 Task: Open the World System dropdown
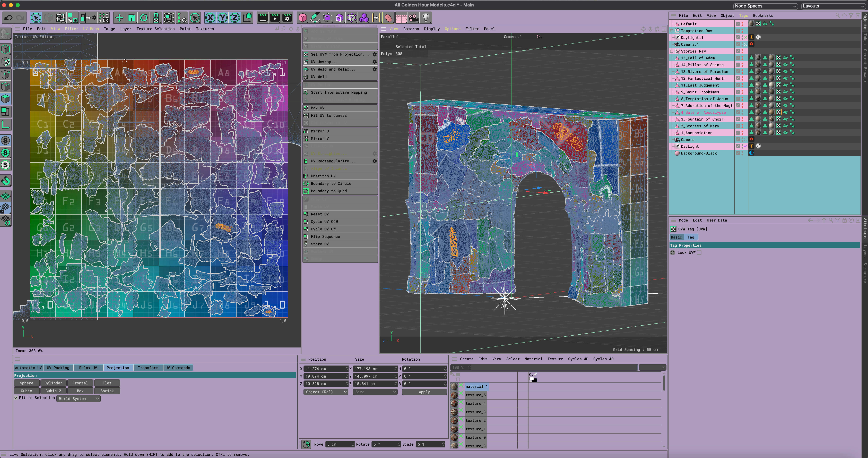coord(78,399)
